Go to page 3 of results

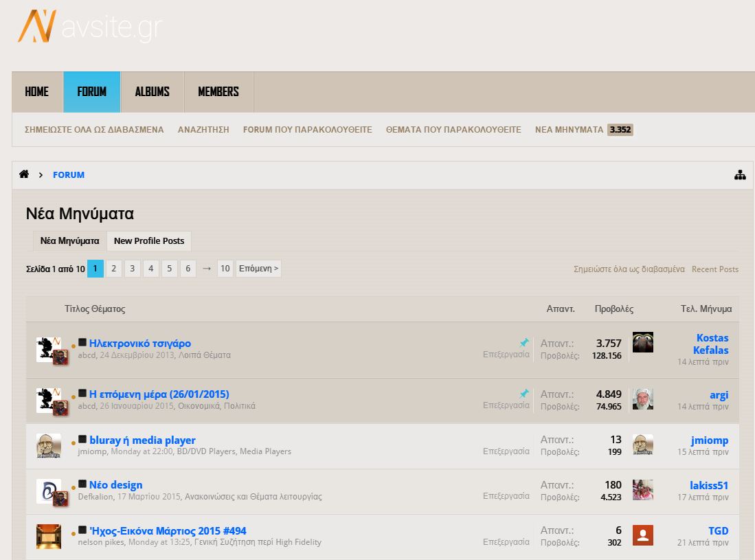[x=133, y=269]
